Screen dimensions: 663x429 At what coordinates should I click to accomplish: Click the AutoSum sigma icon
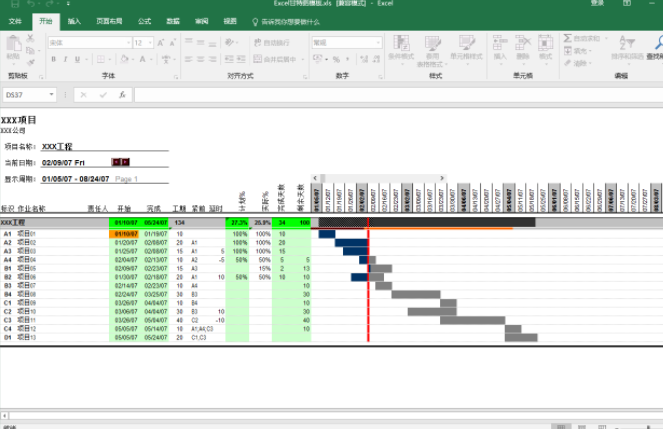[x=567, y=38]
